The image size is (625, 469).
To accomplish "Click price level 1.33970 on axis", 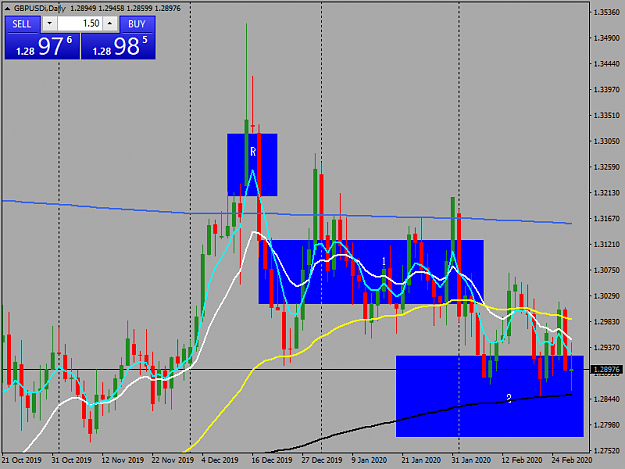I will 607,90.
